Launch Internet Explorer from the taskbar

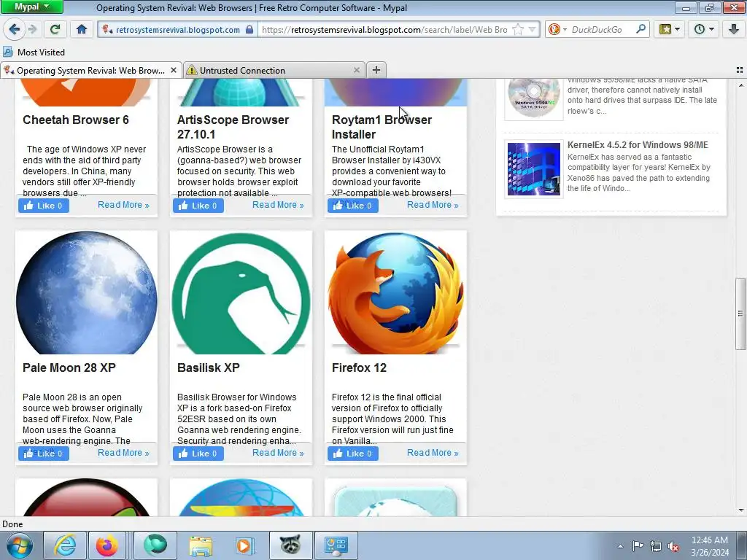point(65,545)
